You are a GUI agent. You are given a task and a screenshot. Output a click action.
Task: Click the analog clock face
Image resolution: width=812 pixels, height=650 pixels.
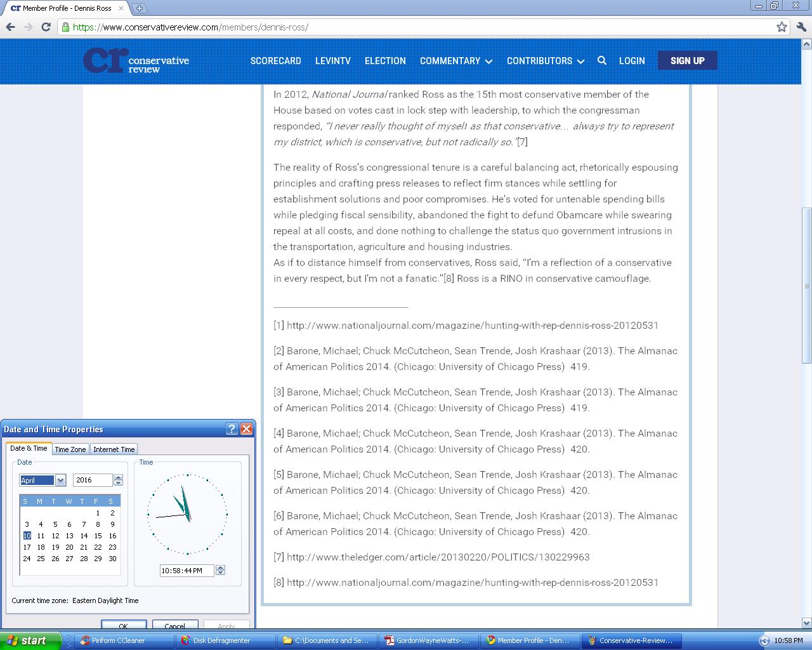(187, 514)
